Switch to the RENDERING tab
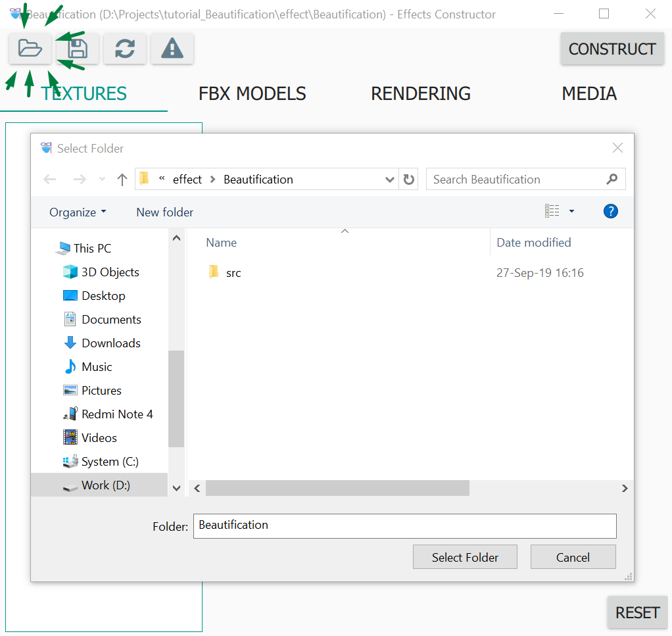The image size is (672, 636). 420,94
